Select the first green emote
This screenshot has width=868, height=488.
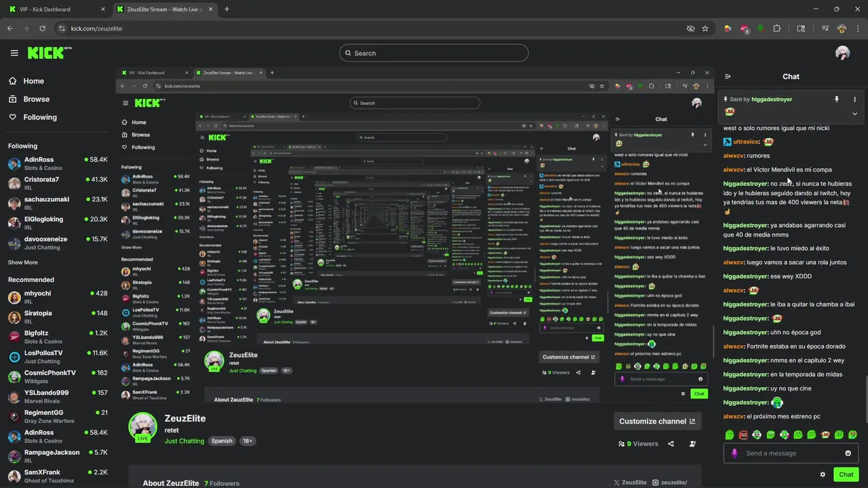[x=730, y=434]
